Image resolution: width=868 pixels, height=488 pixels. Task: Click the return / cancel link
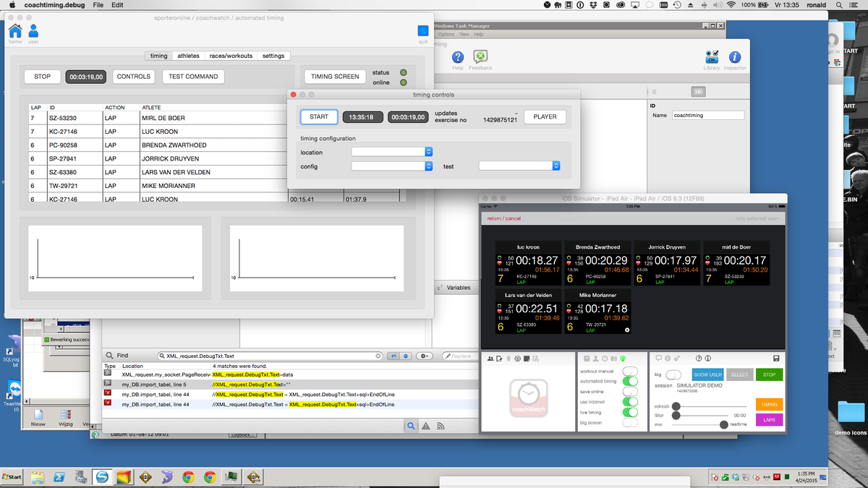pyautogui.click(x=503, y=218)
